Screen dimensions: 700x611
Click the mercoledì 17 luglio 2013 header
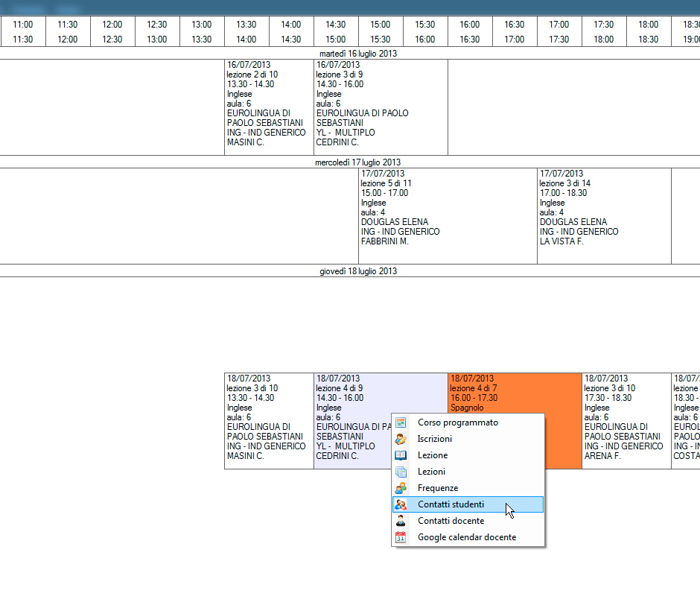[358, 162]
